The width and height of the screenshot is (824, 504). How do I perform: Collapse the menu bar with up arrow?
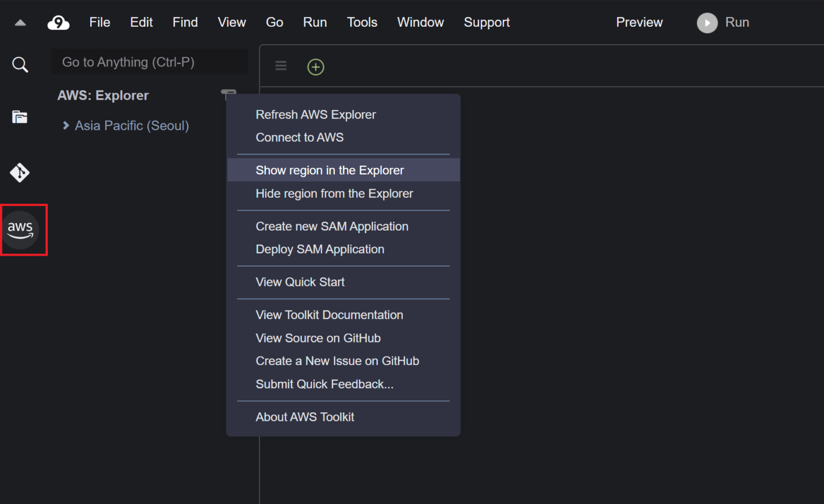20,23
